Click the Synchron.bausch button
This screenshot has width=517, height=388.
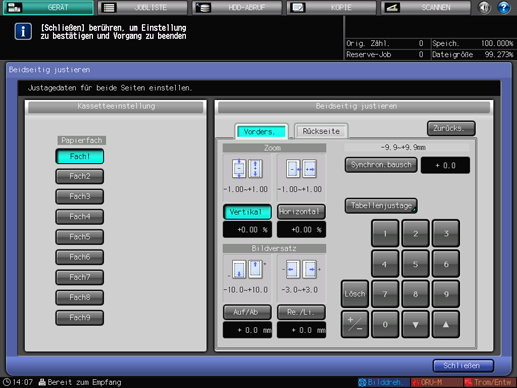pyautogui.click(x=381, y=165)
